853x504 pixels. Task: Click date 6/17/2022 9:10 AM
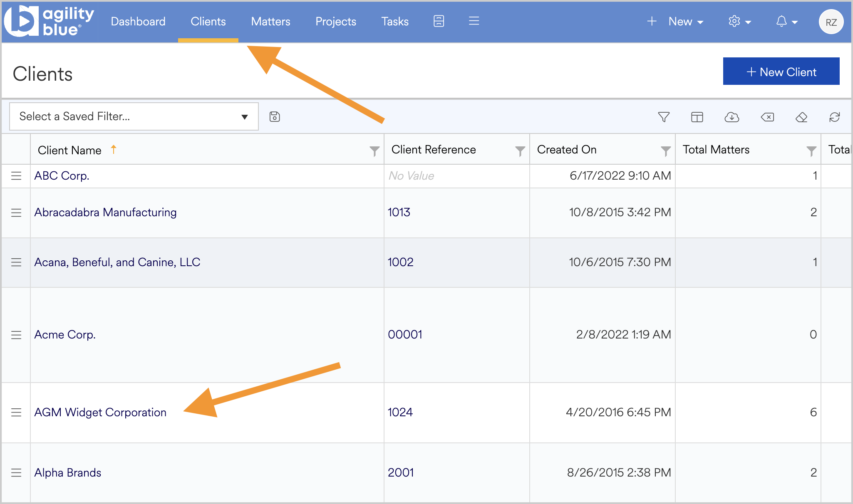[620, 176]
